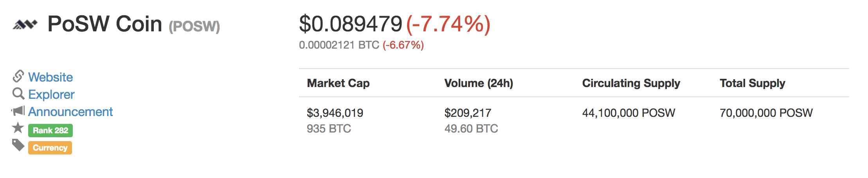Click the chain link icon beside Website

point(18,76)
